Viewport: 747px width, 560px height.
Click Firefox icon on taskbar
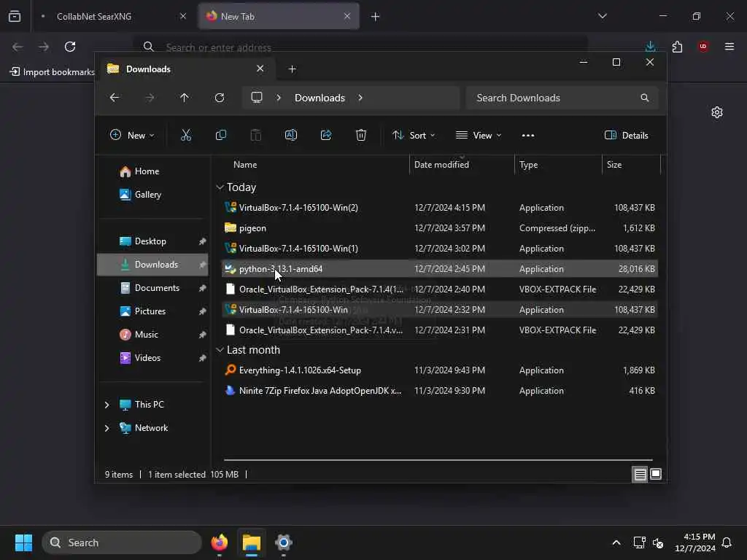point(219,542)
